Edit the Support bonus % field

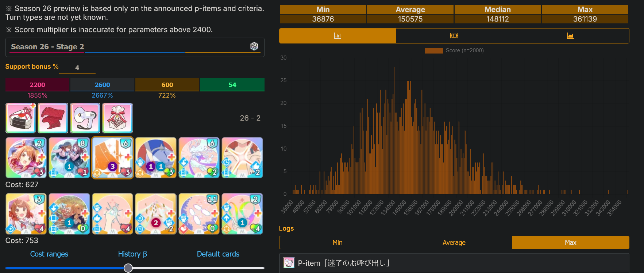tap(77, 68)
